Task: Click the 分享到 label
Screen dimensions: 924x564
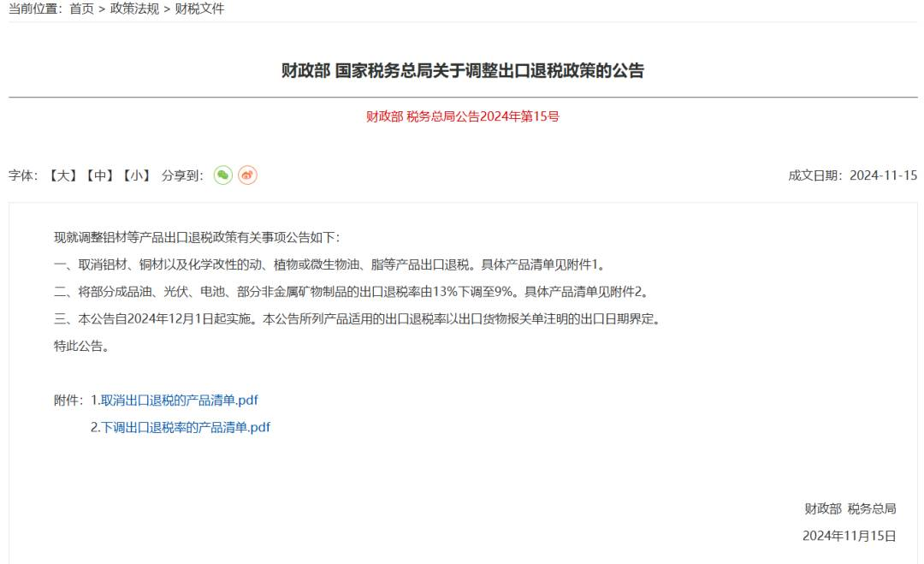Action: click(183, 175)
